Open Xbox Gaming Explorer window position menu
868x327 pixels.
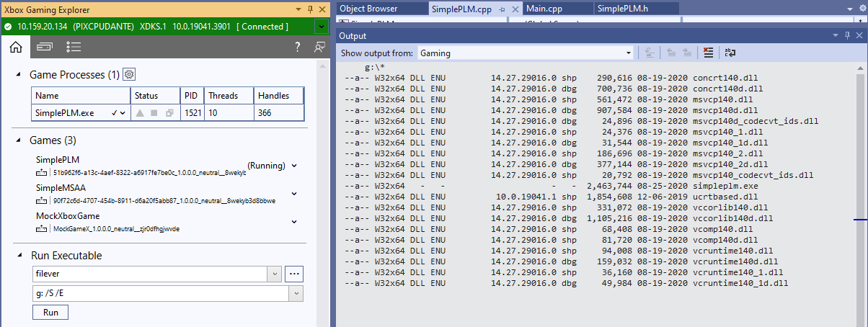[x=300, y=9]
